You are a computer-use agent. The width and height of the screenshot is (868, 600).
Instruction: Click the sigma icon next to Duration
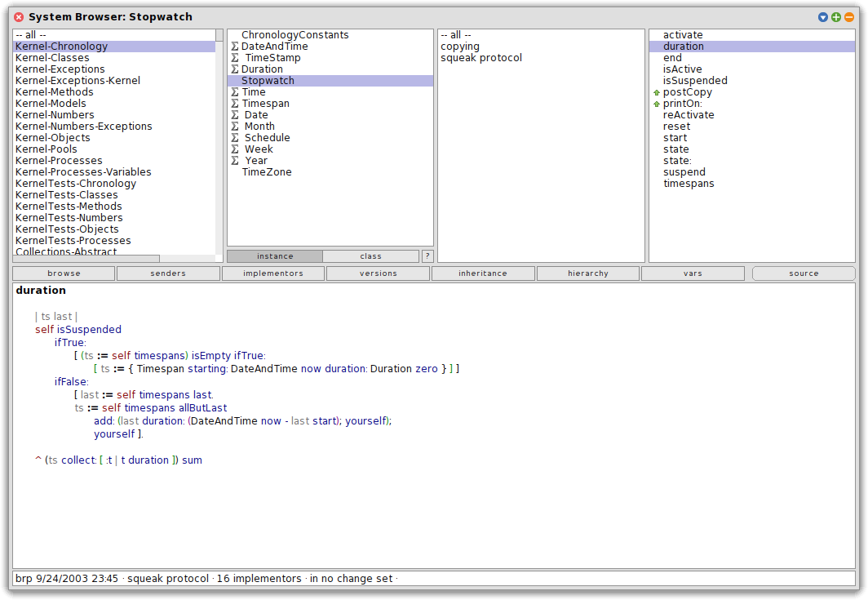235,69
